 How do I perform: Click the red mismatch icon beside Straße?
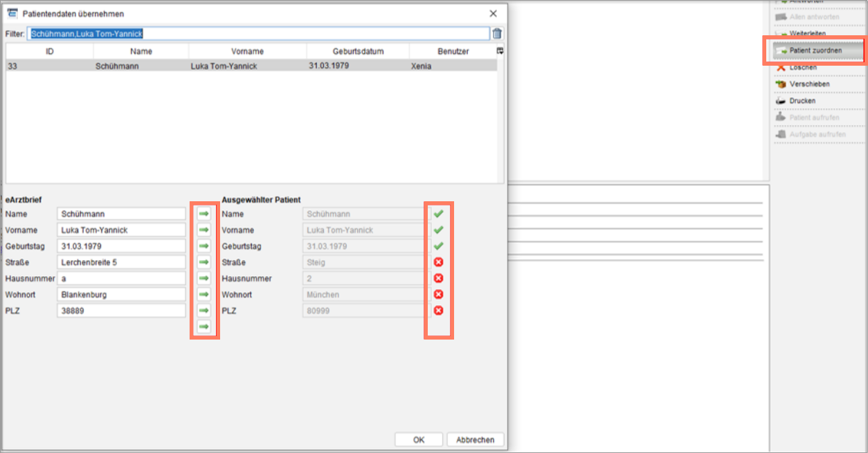(438, 262)
